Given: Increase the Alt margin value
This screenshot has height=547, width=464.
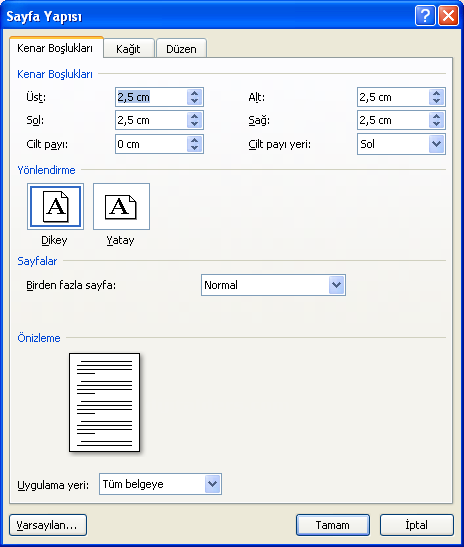Looking at the screenshot, I should (436, 93).
